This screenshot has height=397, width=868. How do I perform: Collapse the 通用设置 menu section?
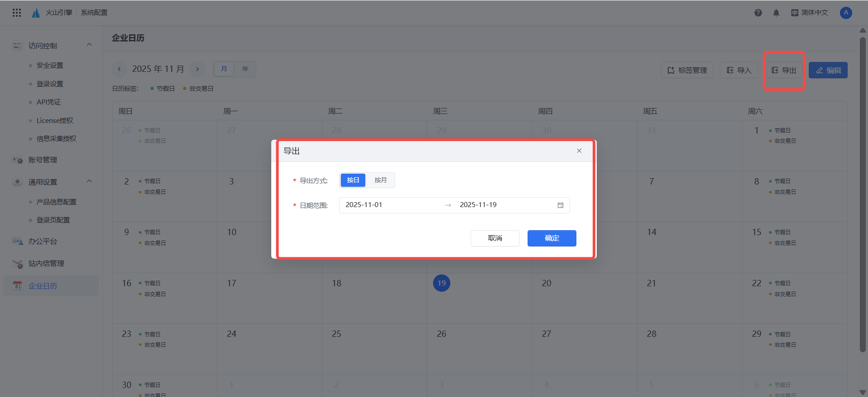coord(90,181)
